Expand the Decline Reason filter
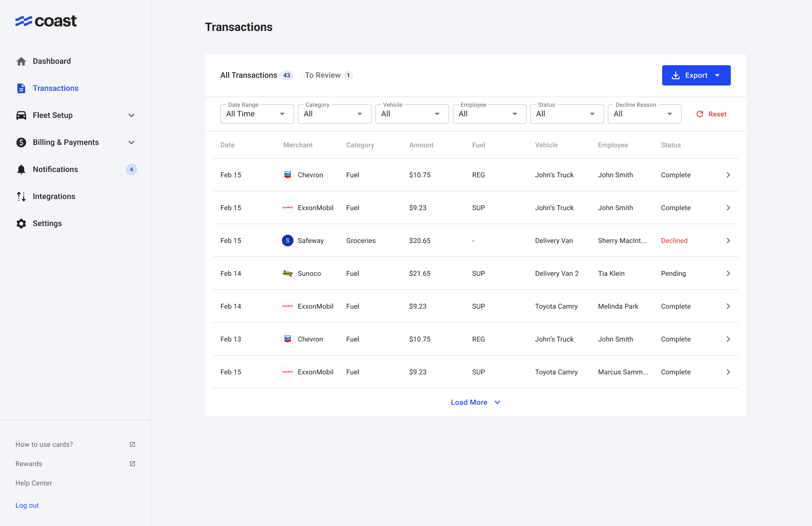The image size is (812, 526). tap(644, 114)
